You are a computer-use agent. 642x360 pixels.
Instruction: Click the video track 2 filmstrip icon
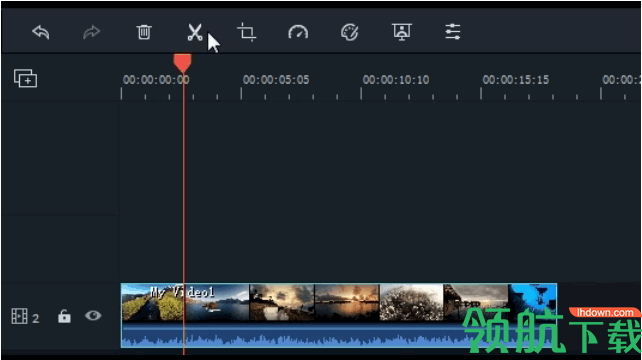(19, 316)
